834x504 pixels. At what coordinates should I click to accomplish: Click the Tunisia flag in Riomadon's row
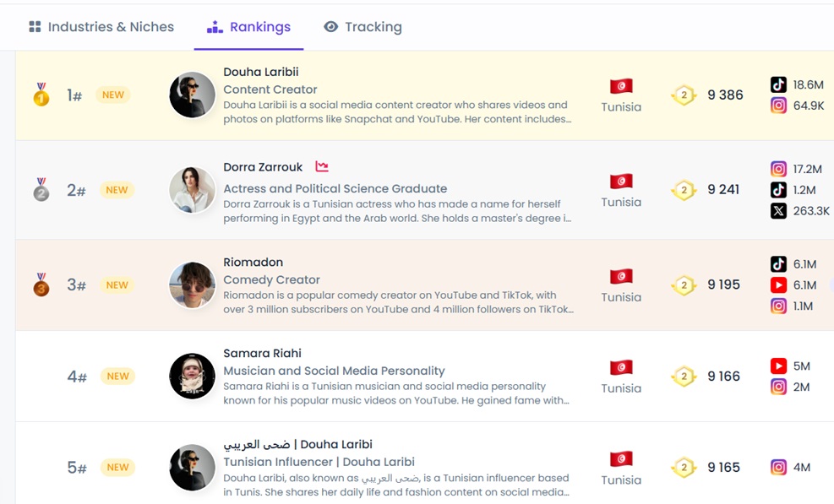[x=621, y=277]
